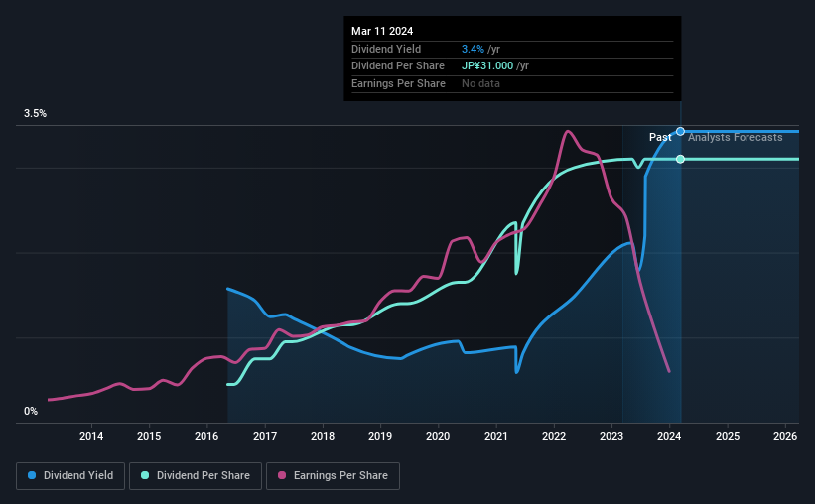Image resolution: width=815 pixels, height=504 pixels.
Task: Click the blue dividend yield marker dot
Action: point(680,131)
